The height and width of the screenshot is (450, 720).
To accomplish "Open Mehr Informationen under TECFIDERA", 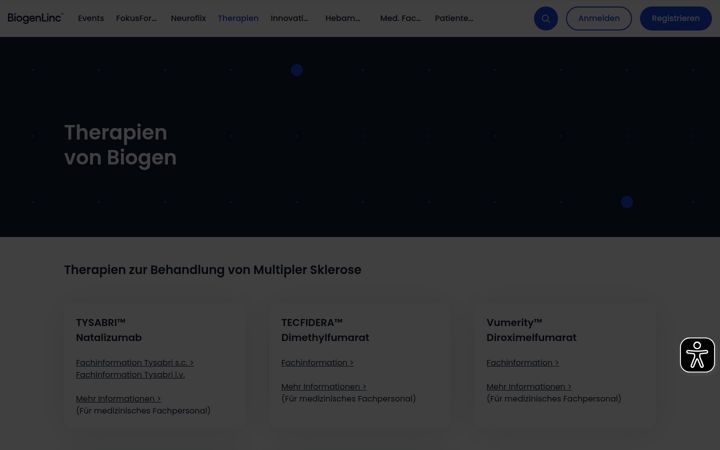I will (324, 387).
